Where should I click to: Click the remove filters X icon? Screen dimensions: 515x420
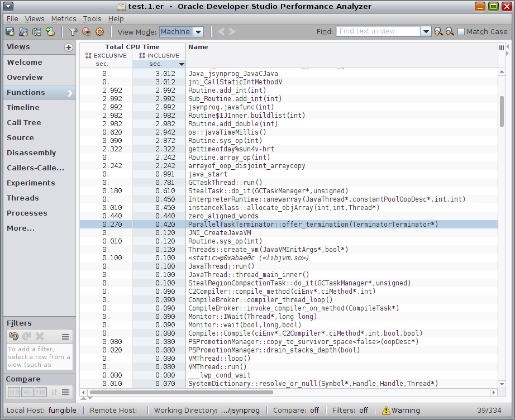point(40,336)
